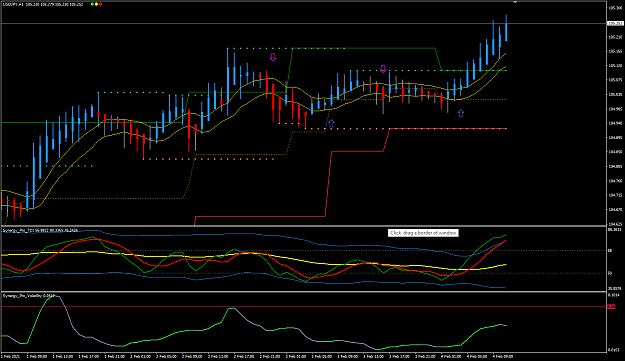Click the 4 Feb 09:00 time axis label
Screen dimensions: 625x361
tap(502, 356)
